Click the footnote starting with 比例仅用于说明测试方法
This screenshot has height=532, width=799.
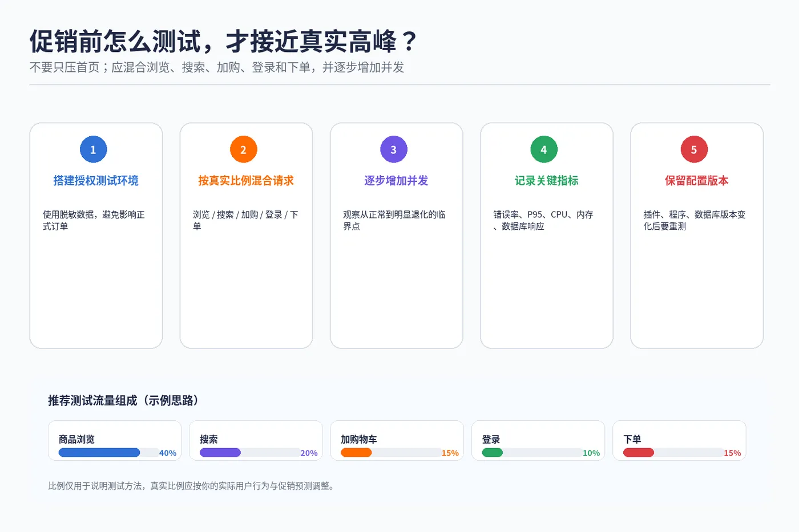(x=193, y=486)
